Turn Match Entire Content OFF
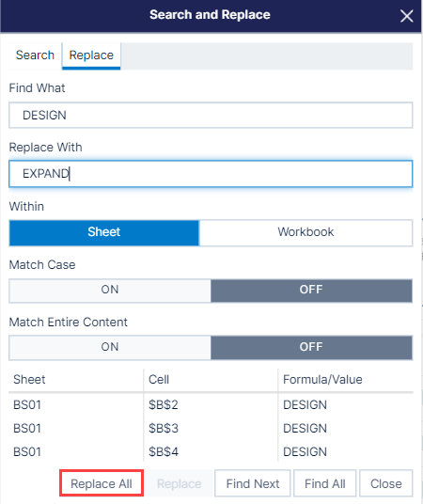This screenshot has width=423, height=504. click(x=311, y=348)
